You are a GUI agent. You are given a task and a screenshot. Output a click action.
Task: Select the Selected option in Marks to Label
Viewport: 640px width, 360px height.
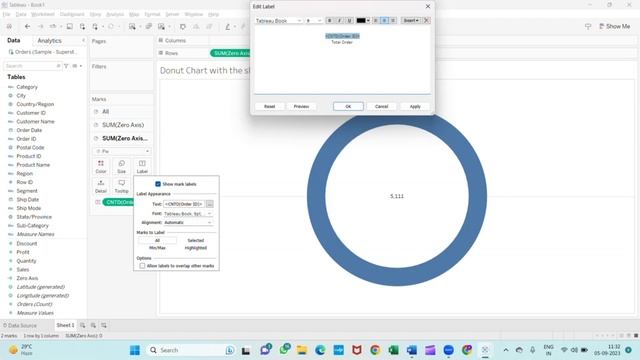(196, 240)
